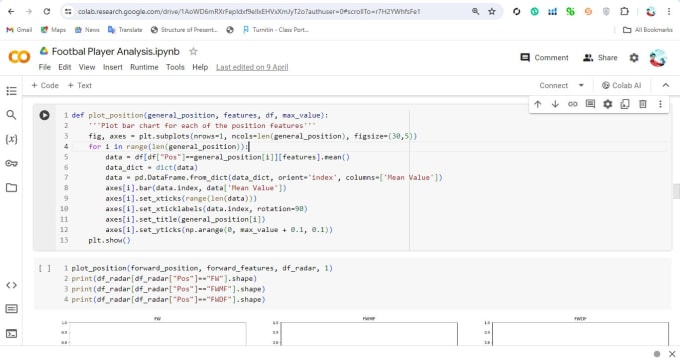Close bottom status bar with X

672,354
